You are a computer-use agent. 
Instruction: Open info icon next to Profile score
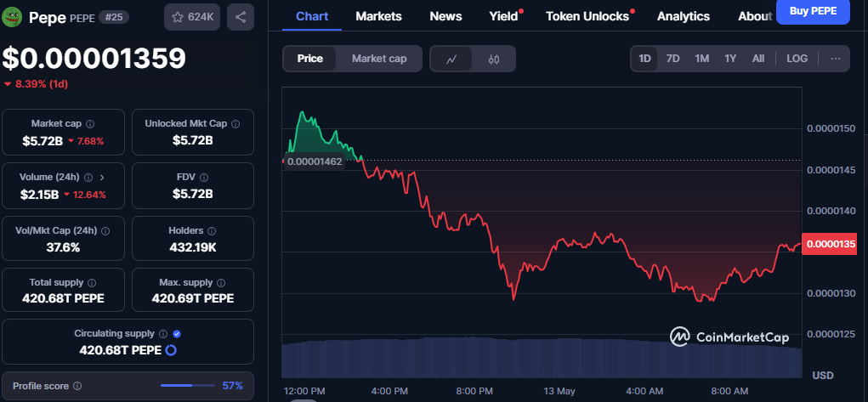(x=77, y=386)
